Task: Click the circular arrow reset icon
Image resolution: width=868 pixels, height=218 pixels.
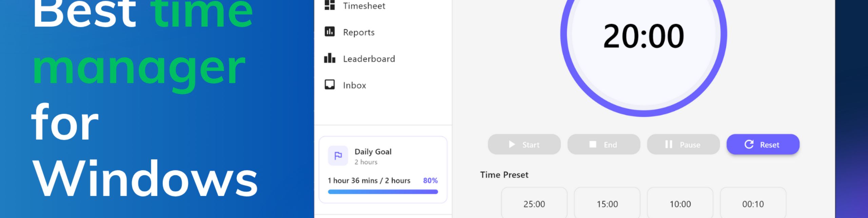Action: click(749, 145)
